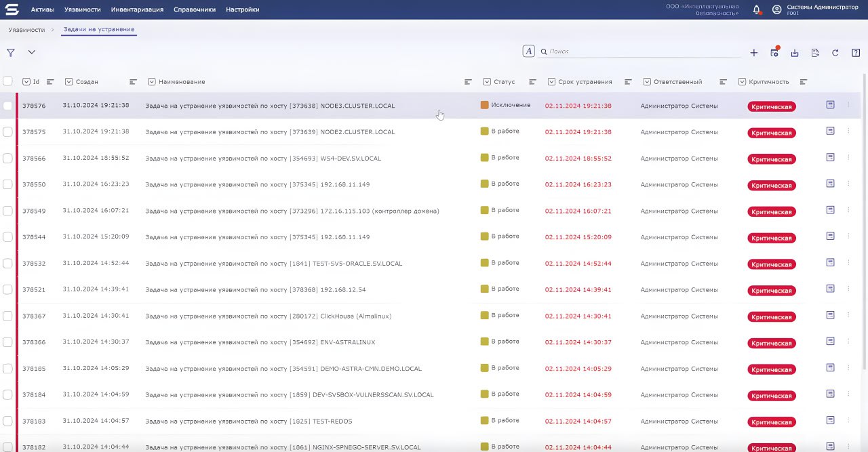Select the "Задачи на устранение" tab
Image resolution: width=868 pixels, height=452 pixels.
[99, 30]
